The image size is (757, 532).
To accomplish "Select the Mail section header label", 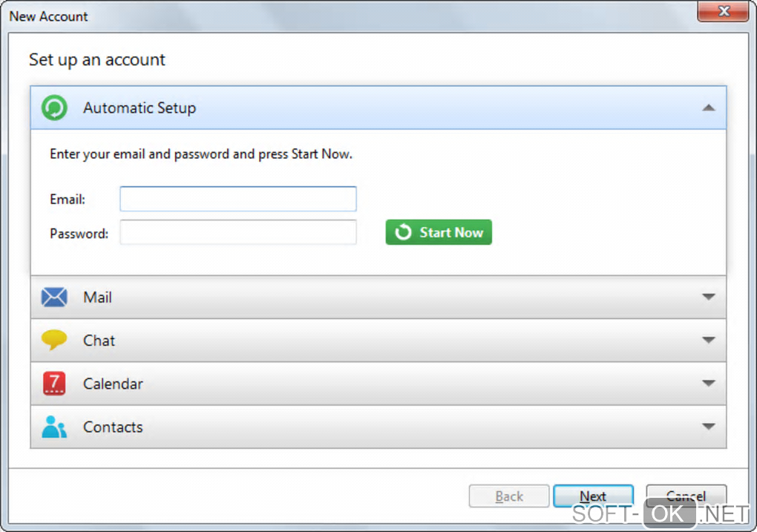I will coord(97,298).
